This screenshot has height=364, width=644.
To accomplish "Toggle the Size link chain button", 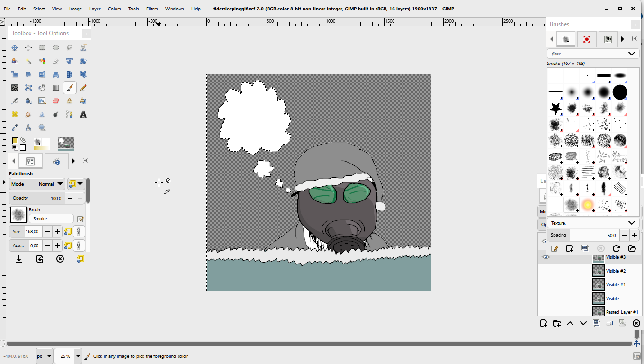I will pyautogui.click(x=79, y=231).
